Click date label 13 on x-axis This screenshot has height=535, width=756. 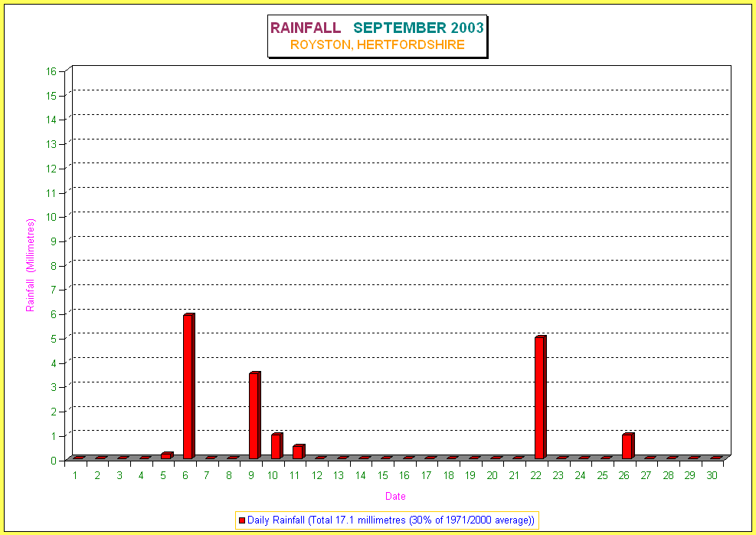pos(339,476)
